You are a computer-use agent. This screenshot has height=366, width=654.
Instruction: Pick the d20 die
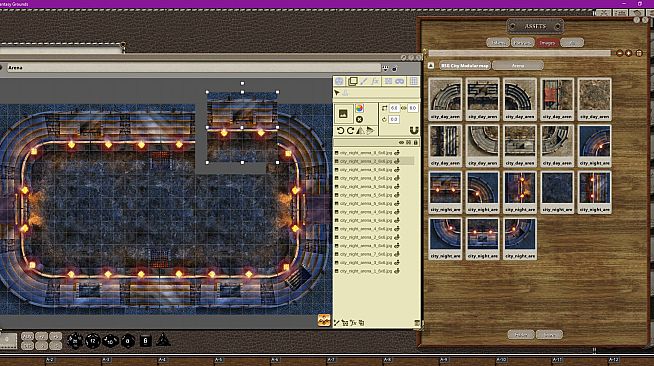point(75,341)
